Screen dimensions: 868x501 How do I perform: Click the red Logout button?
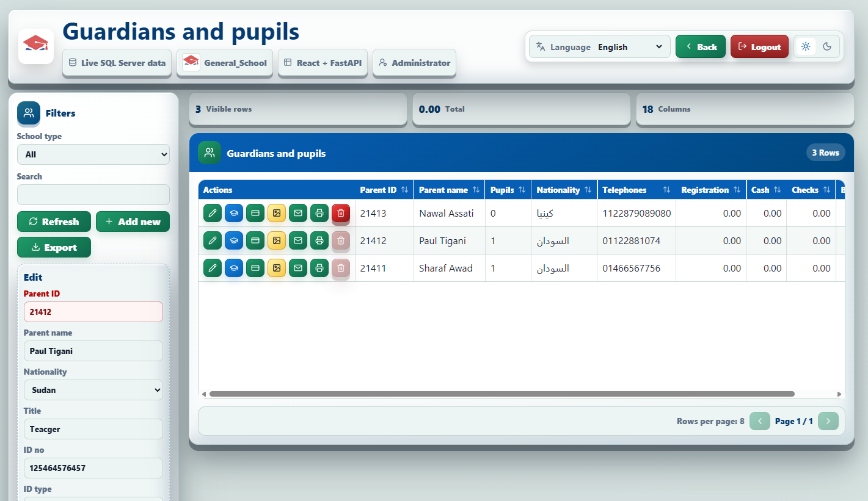point(759,46)
